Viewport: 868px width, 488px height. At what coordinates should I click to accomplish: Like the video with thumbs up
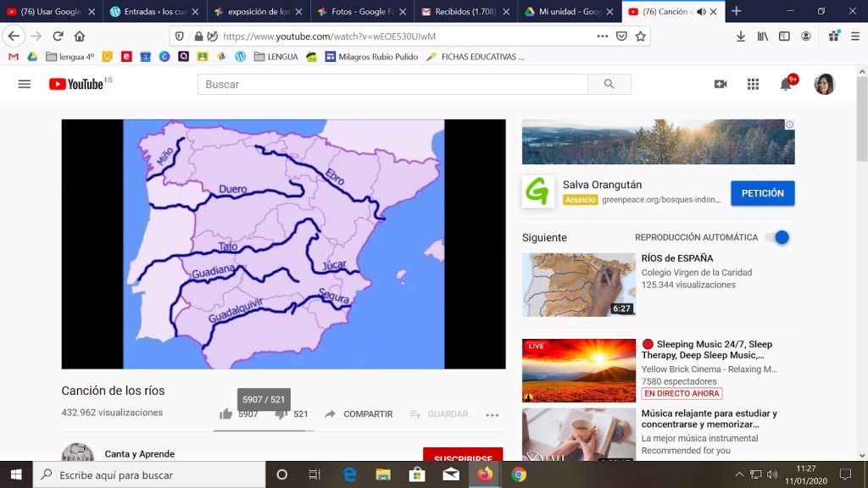[226, 414]
